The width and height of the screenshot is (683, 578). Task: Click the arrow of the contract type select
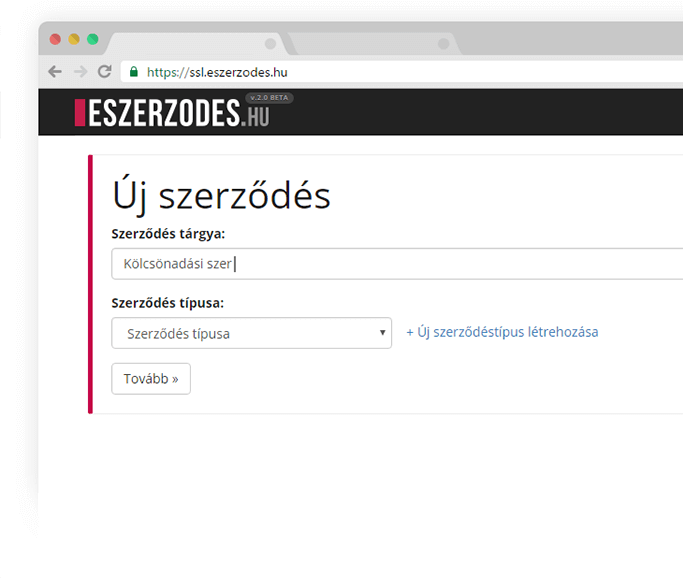[x=384, y=333]
